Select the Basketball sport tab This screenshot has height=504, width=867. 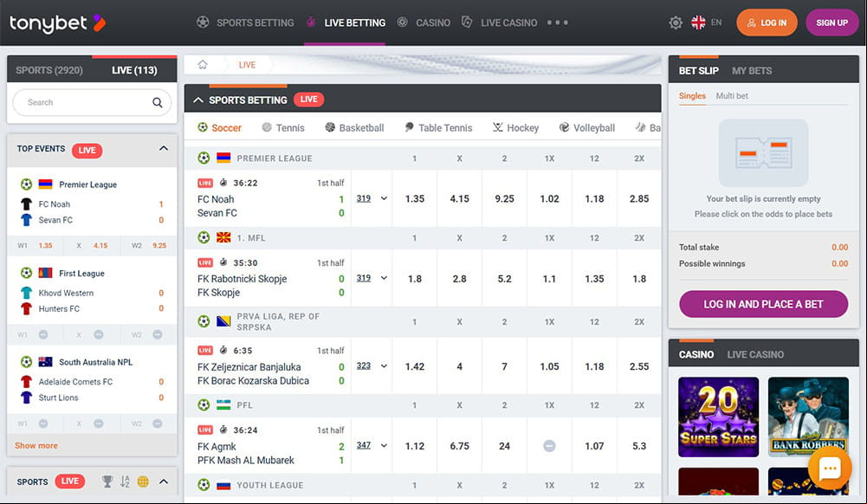(x=354, y=127)
